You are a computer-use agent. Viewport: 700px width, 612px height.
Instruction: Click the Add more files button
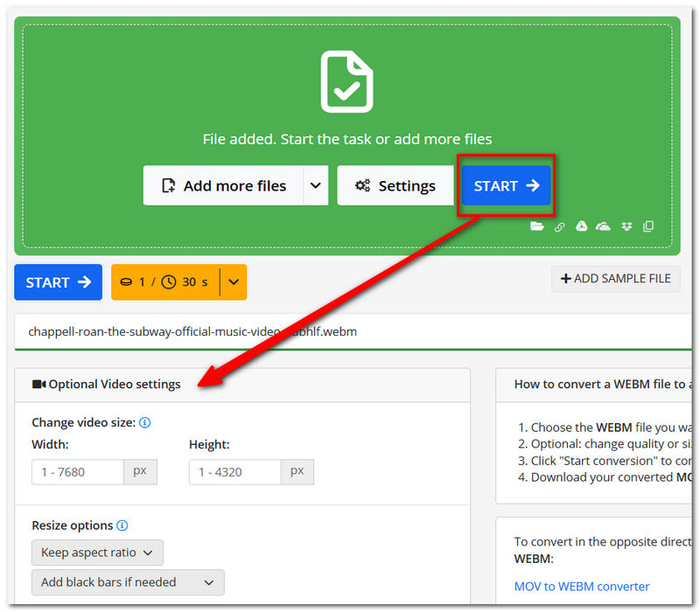coord(223,185)
